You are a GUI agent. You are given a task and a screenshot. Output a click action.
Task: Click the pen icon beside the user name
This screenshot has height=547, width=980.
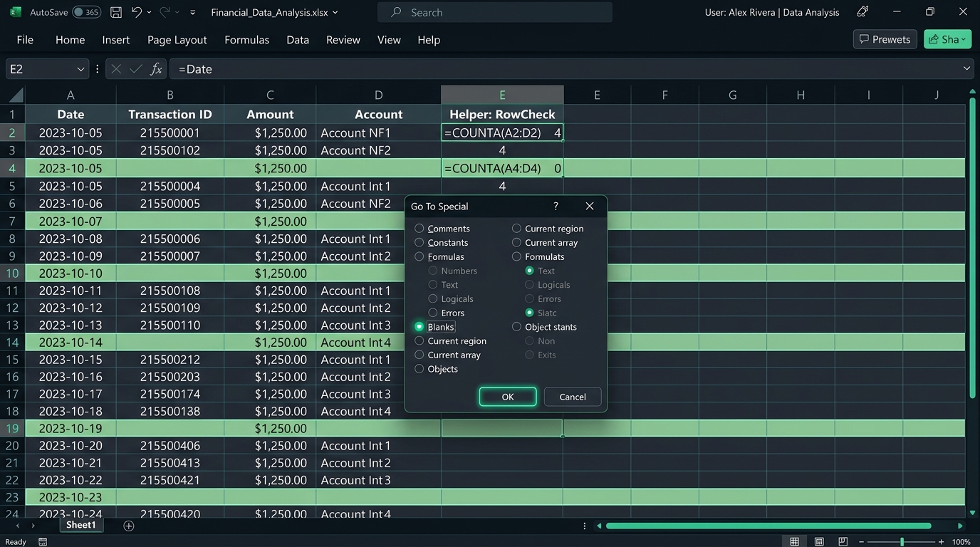862,12
